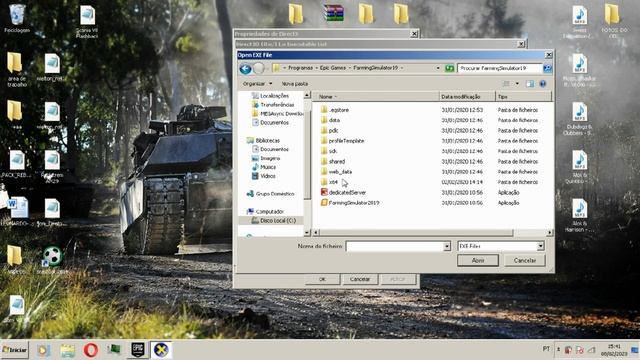Open the view options dropdown arrow
The height and width of the screenshot is (360, 640).
(517, 84)
